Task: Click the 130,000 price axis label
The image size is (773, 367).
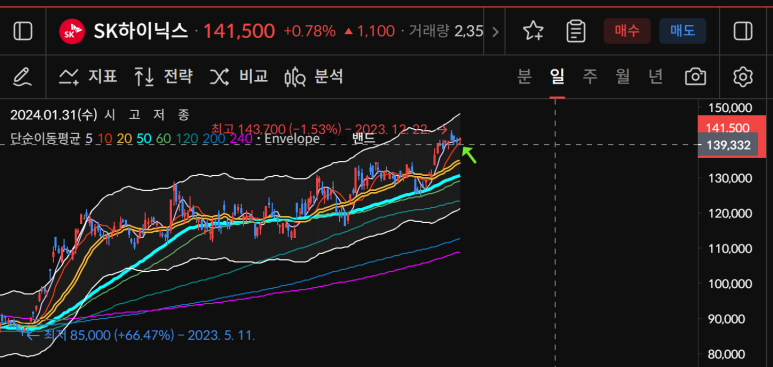Action: tap(730, 178)
